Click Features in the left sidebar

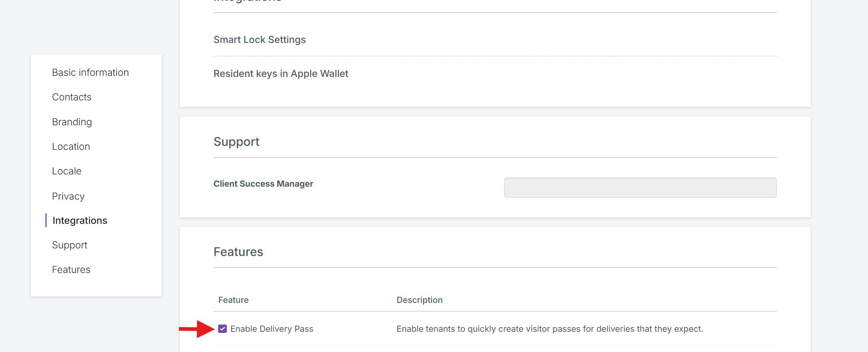(x=71, y=270)
